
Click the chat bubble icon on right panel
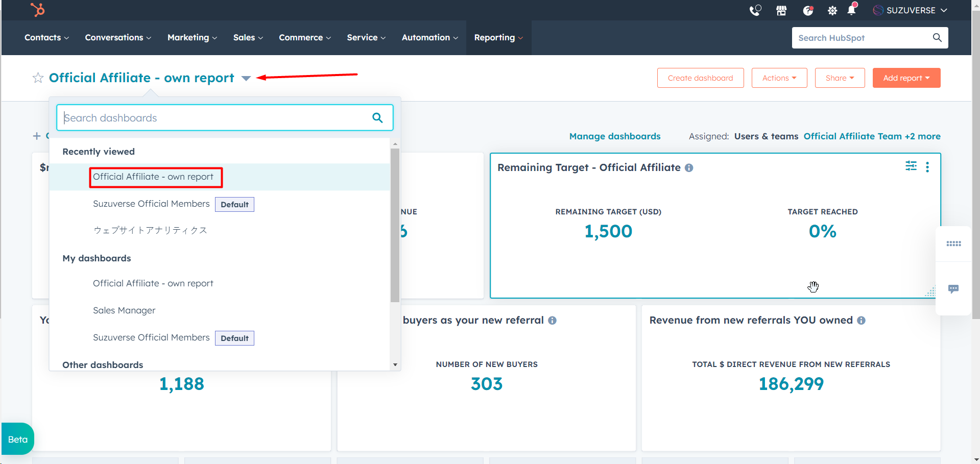point(953,289)
